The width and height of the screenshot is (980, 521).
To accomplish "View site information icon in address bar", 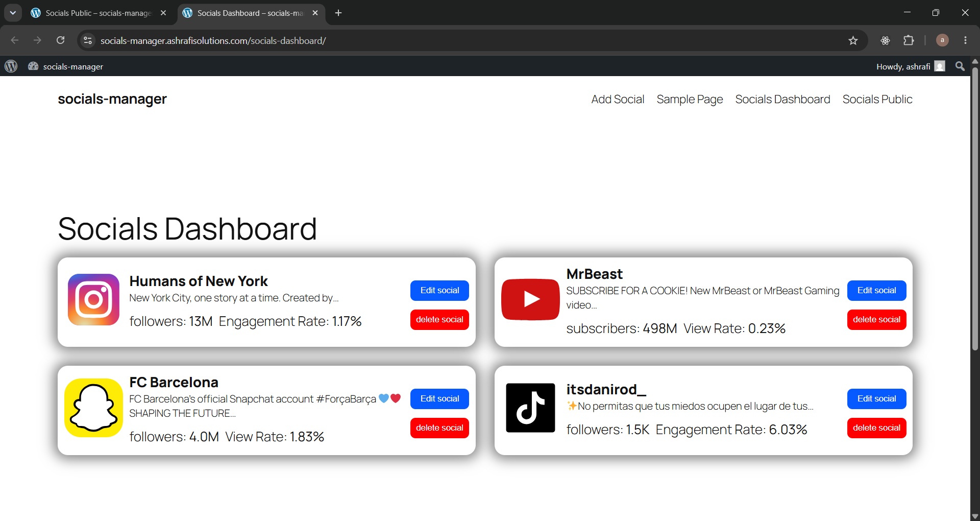I will click(88, 40).
